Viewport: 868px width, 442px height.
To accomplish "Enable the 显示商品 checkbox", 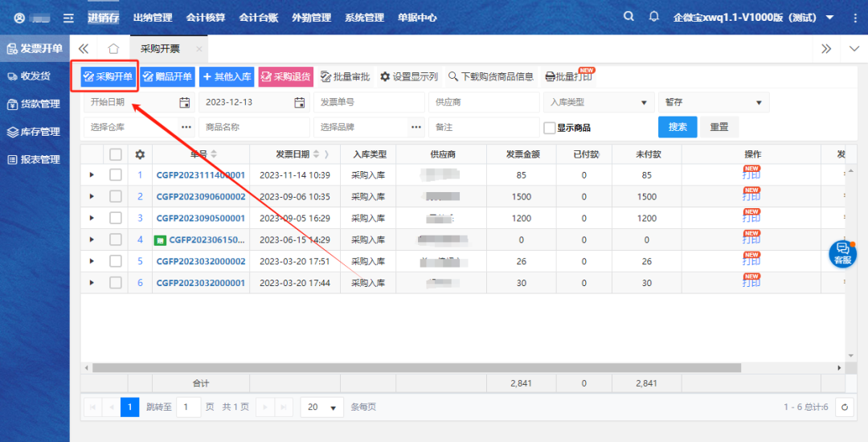I will 549,128.
